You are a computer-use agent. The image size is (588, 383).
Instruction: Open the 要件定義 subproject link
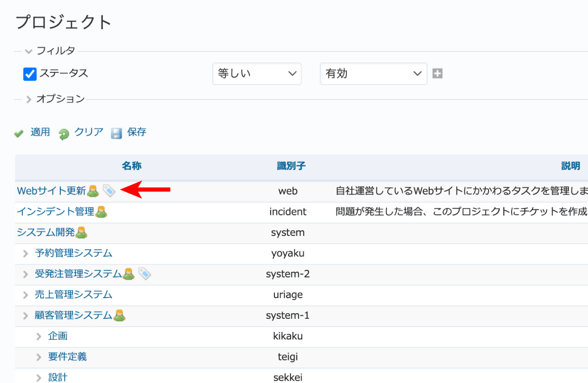pos(68,356)
